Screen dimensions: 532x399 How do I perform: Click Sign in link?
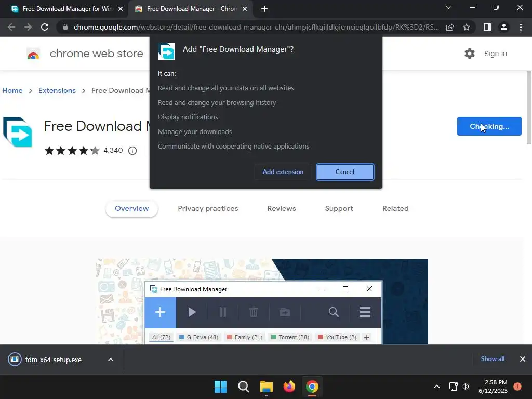(495, 54)
